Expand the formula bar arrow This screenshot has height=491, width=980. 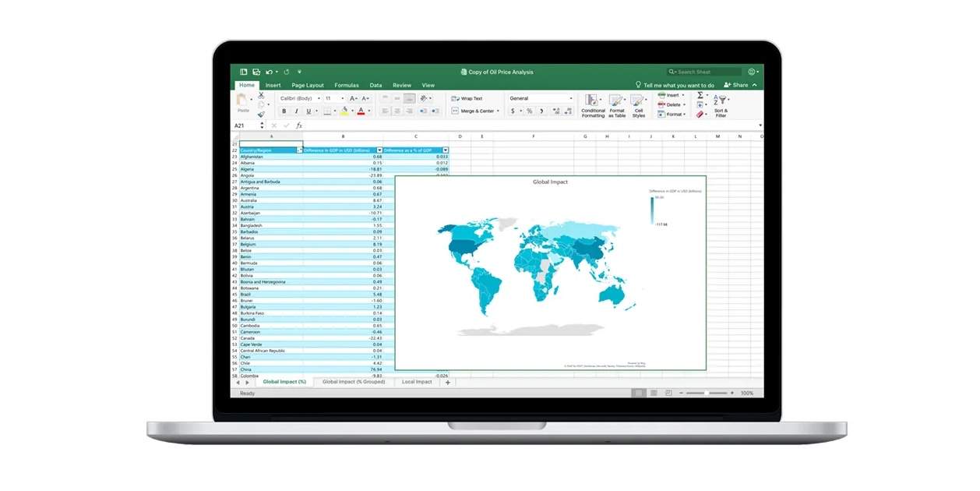pyautogui.click(x=760, y=125)
